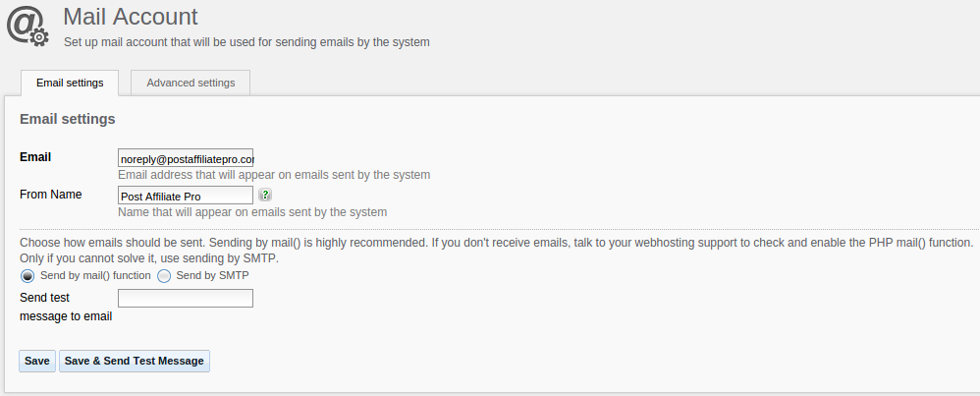
Task: Click the 'Set up mail account' subtitle text
Action: (246, 42)
